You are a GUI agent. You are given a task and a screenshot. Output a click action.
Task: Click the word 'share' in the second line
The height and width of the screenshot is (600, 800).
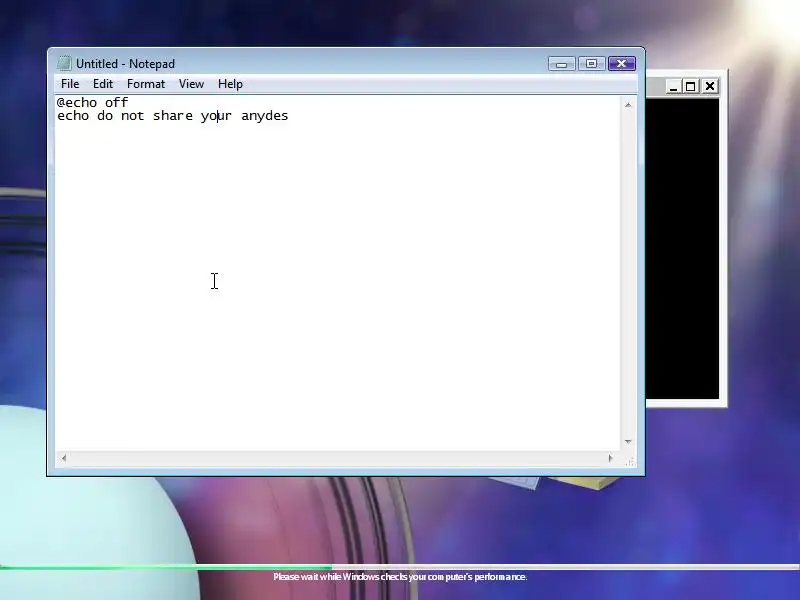[x=173, y=116]
